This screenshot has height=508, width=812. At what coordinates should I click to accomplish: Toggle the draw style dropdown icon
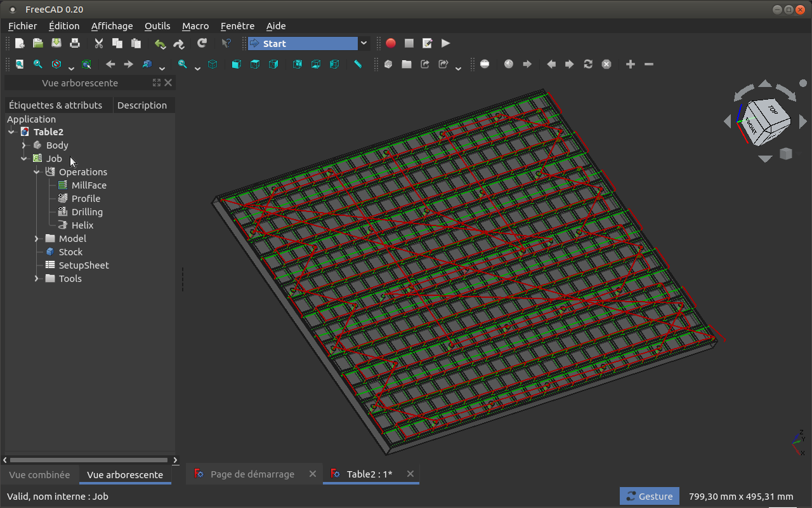(56, 64)
